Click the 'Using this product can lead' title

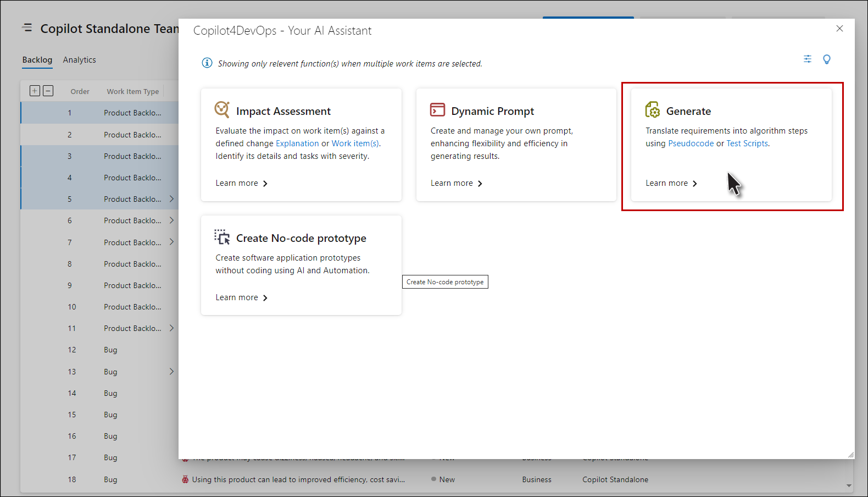tap(298, 479)
